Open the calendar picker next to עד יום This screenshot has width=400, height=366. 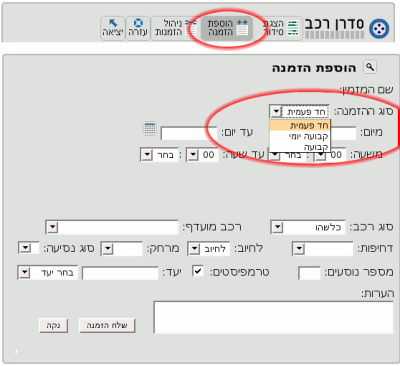150,128
